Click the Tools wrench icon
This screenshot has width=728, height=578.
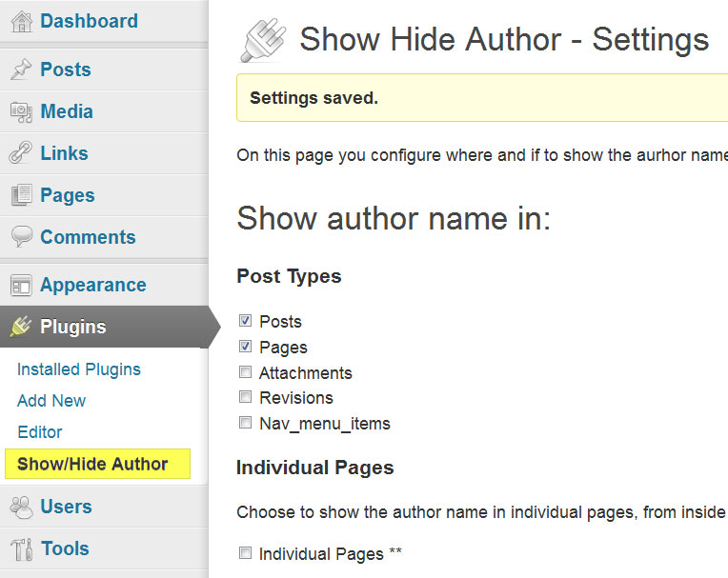point(21,548)
